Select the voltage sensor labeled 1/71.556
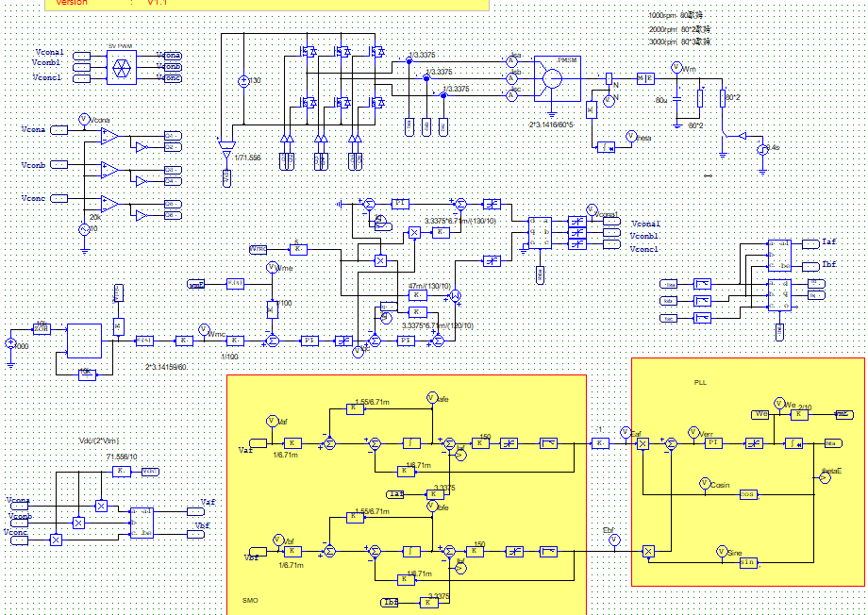The width and height of the screenshot is (868, 615). [x=226, y=148]
